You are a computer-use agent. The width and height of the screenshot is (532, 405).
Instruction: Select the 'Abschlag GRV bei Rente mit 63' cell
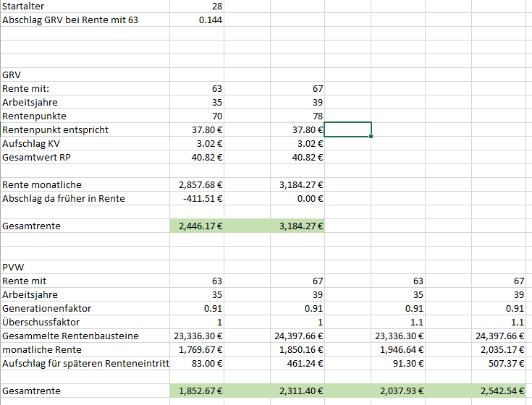coord(85,20)
